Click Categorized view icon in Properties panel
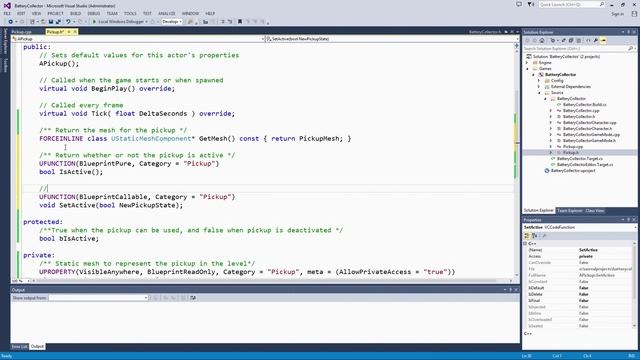640x360 pixels. [x=527, y=236]
